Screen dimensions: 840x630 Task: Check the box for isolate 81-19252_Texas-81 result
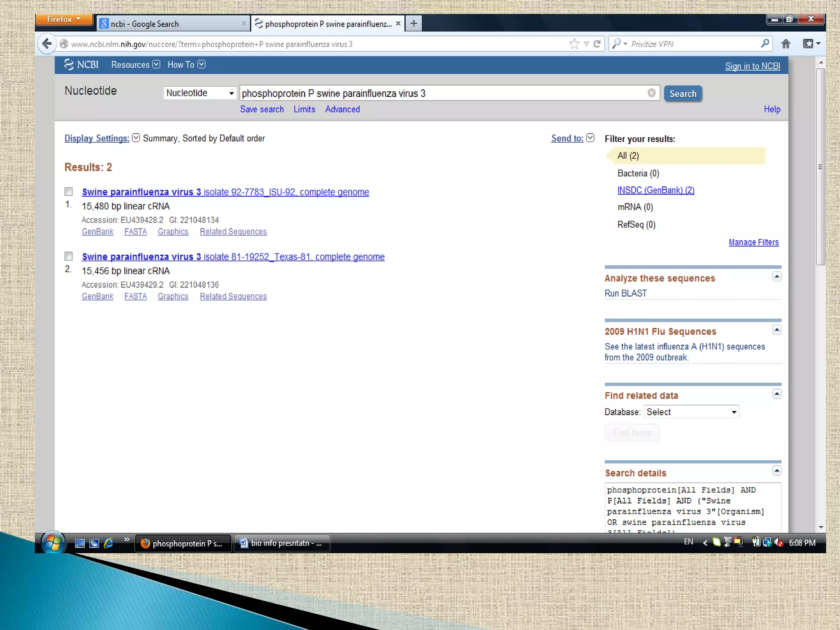point(68,256)
